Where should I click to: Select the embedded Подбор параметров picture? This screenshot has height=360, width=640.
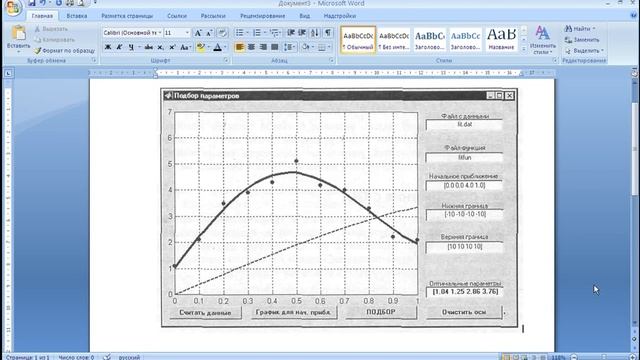tap(339, 208)
